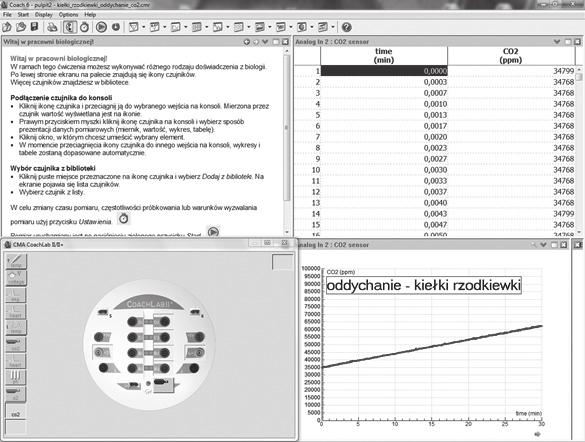
Task: Open the Help menu
Action: coord(90,15)
